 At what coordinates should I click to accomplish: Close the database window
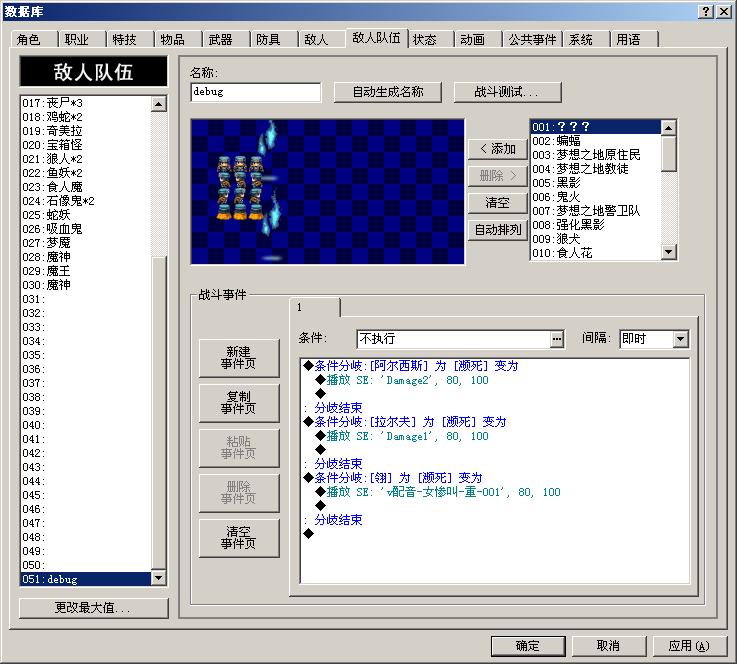pyautogui.click(x=723, y=11)
